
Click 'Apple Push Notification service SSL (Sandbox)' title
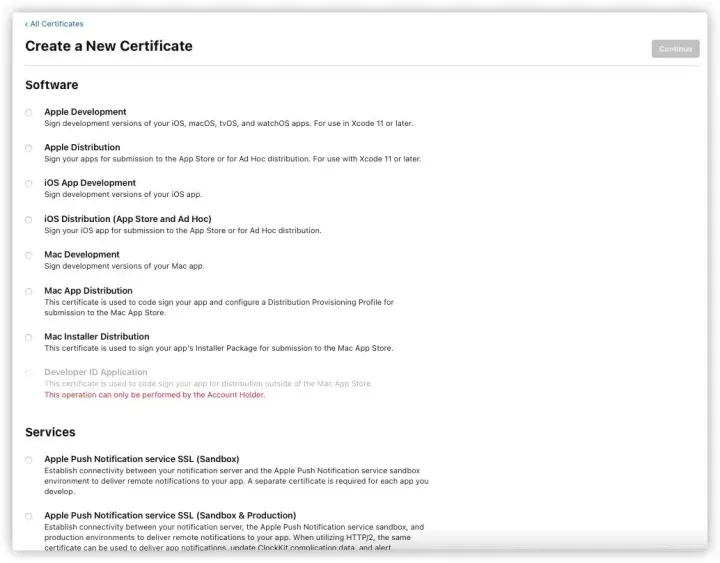point(141,459)
